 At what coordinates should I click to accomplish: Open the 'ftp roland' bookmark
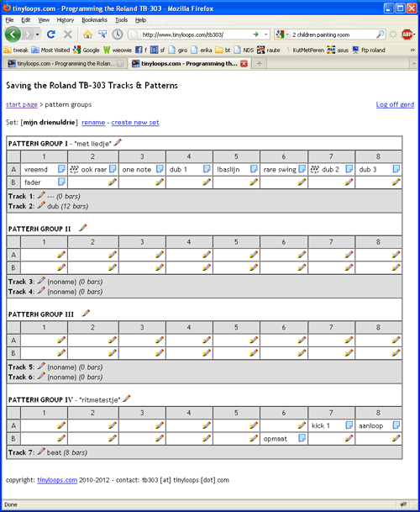pos(369,50)
